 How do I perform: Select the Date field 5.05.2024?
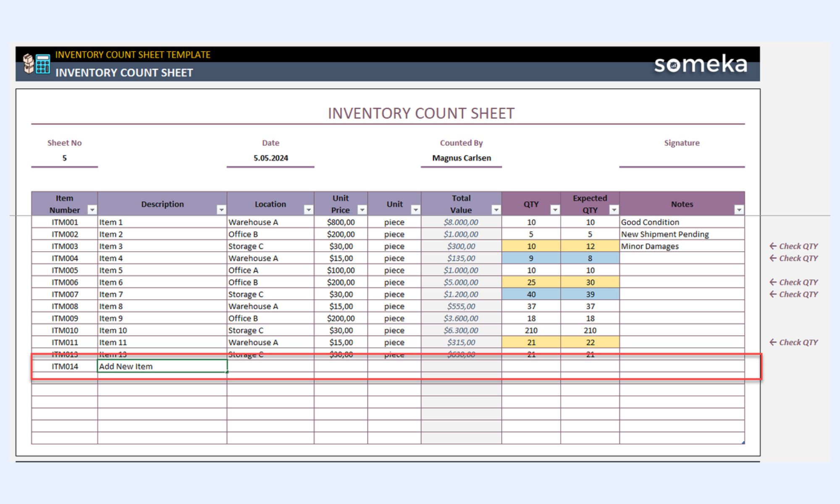[270, 158]
